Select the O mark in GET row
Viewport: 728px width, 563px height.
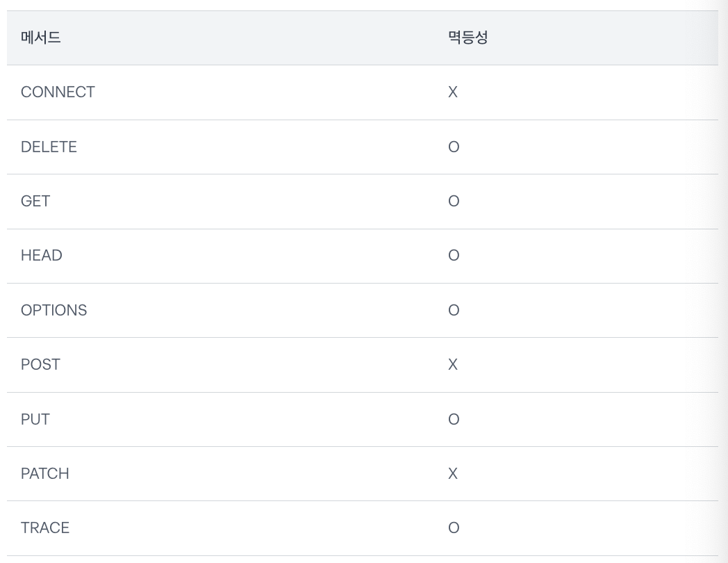[454, 201]
